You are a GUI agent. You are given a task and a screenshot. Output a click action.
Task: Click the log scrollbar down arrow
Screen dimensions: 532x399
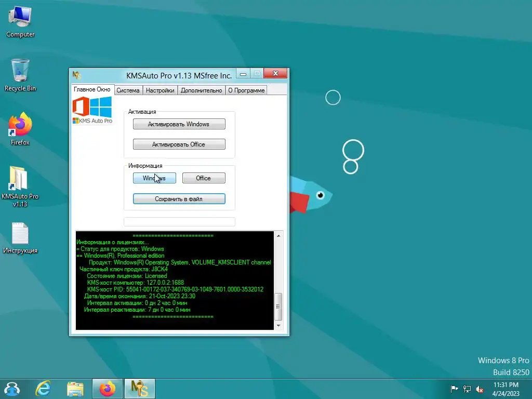pyautogui.click(x=278, y=325)
